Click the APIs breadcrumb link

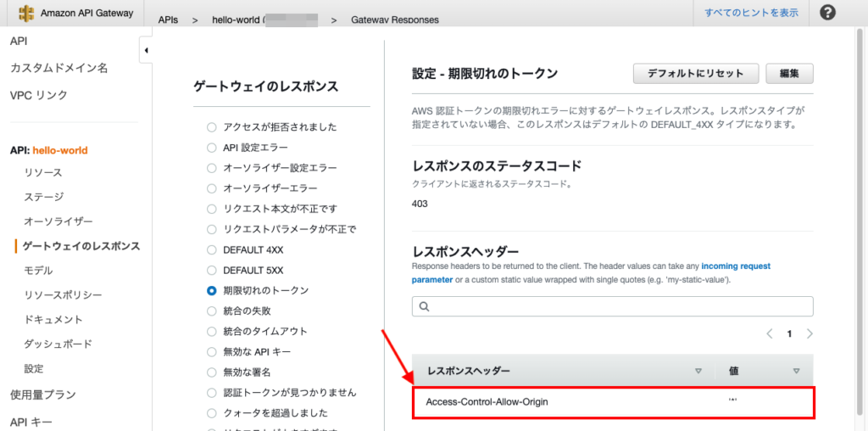coord(169,20)
